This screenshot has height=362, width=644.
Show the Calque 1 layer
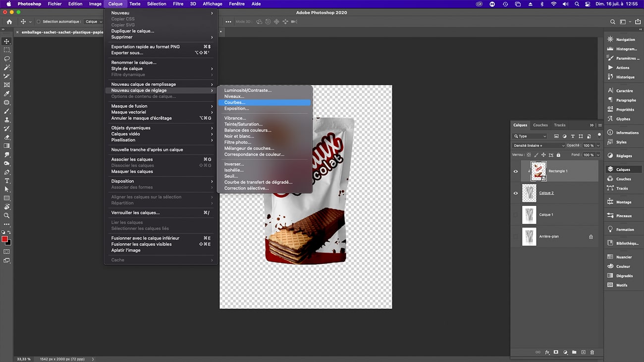tap(515, 214)
